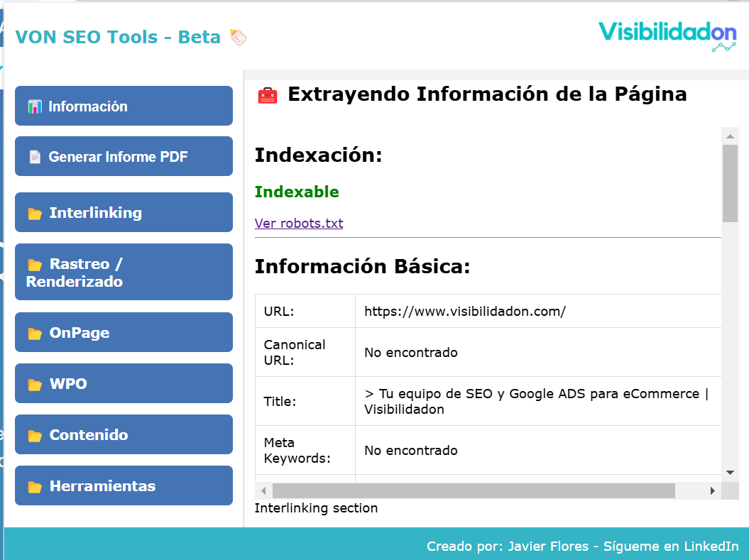Click the 'Canonical URL:' label cell
The height and width of the screenshot is (560, 749).
click(305, 352)
